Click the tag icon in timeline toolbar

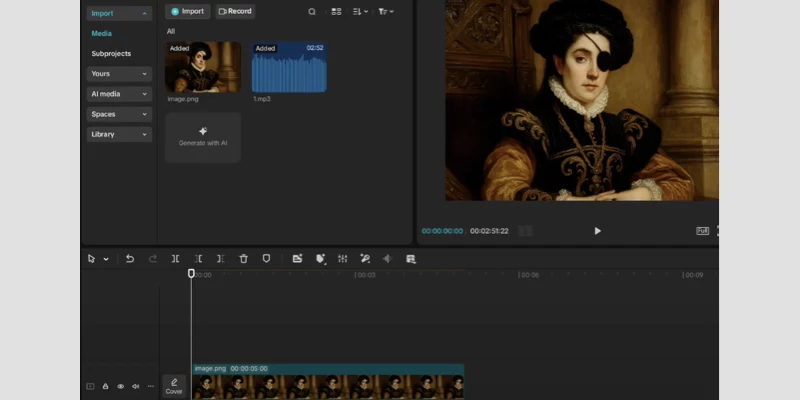pyautogui.click(x=320, y=259)
